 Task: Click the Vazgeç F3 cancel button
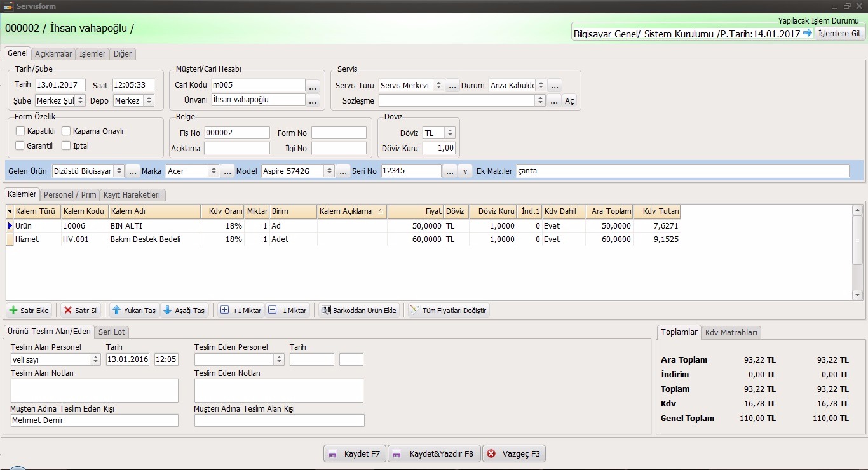click(x=514, y=453)
